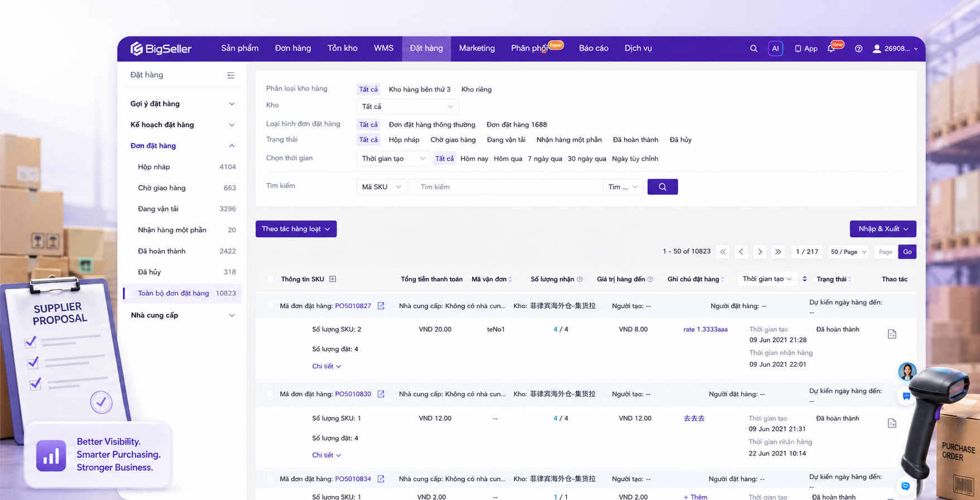The image size is (980, 500).
Task: Focus the Page number input
Action: [886, 252]
